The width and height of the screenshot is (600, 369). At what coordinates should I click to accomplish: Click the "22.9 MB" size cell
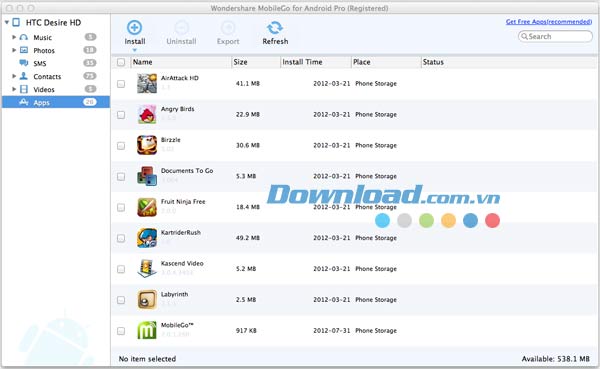tap(248, 114)
